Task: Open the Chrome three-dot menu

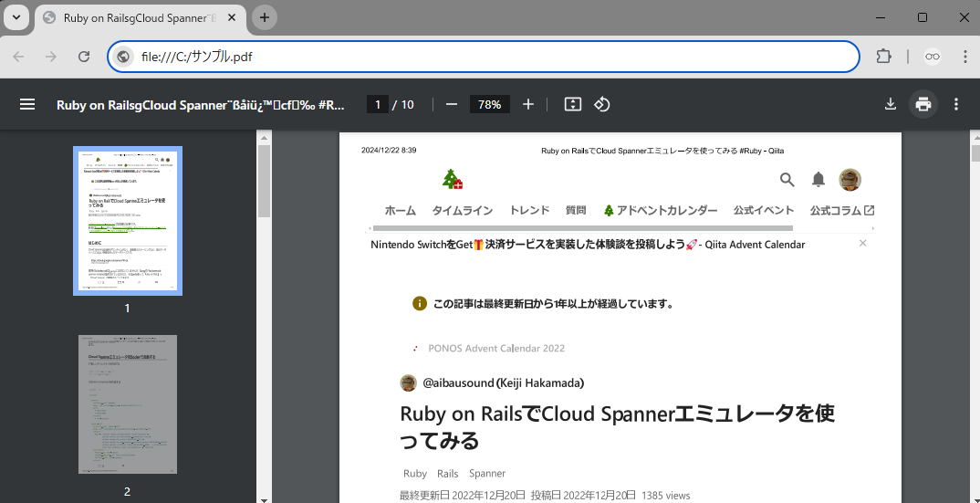Action: (x=965, y=57)
